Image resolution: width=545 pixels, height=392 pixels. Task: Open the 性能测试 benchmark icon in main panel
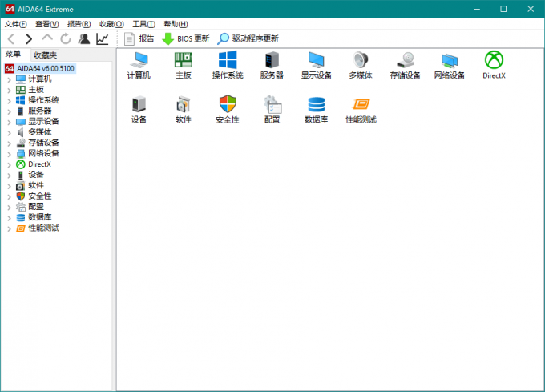(361, 105)
